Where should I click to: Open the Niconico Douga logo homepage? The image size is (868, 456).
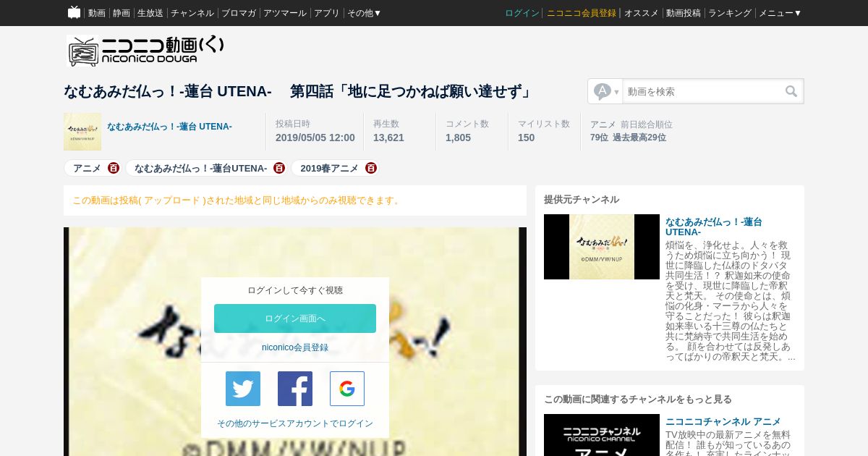(145, 51)
